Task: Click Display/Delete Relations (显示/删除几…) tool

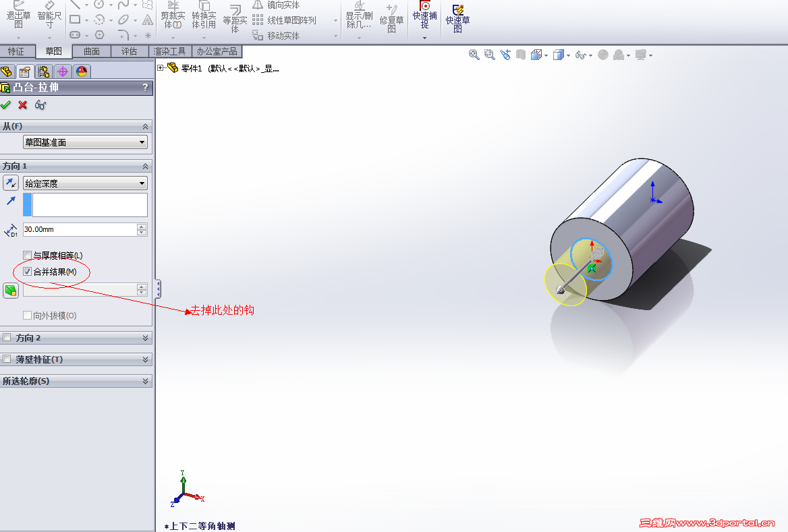Action: (x=359, y=15)
